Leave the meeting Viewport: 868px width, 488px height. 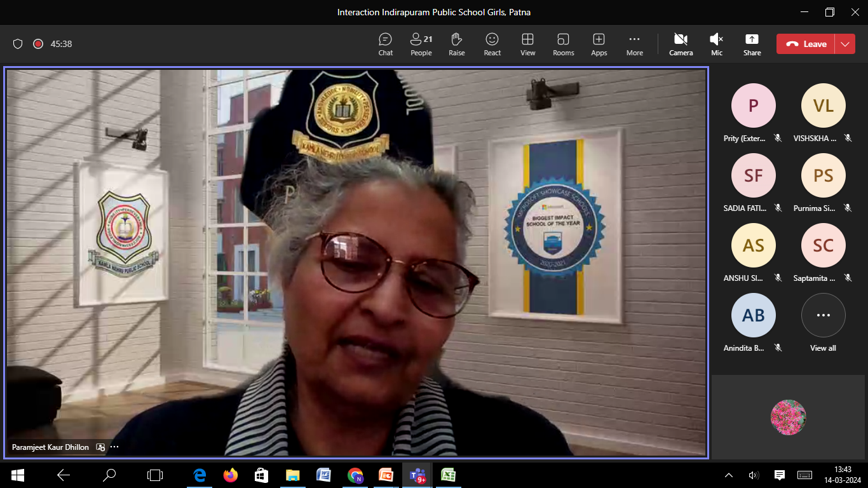(x=806, y=44)
